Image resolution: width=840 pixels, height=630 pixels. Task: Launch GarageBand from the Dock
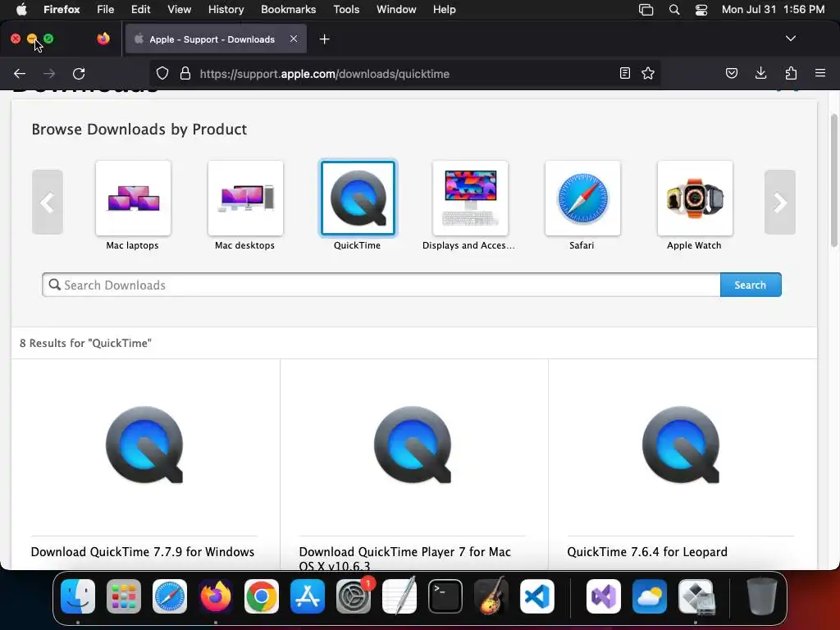coord(491,596)
